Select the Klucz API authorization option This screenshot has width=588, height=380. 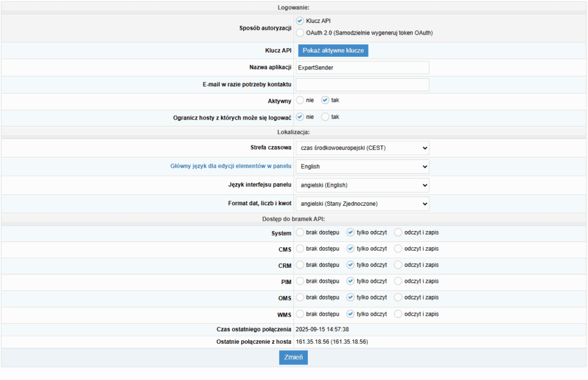click(x=300, y=21)
